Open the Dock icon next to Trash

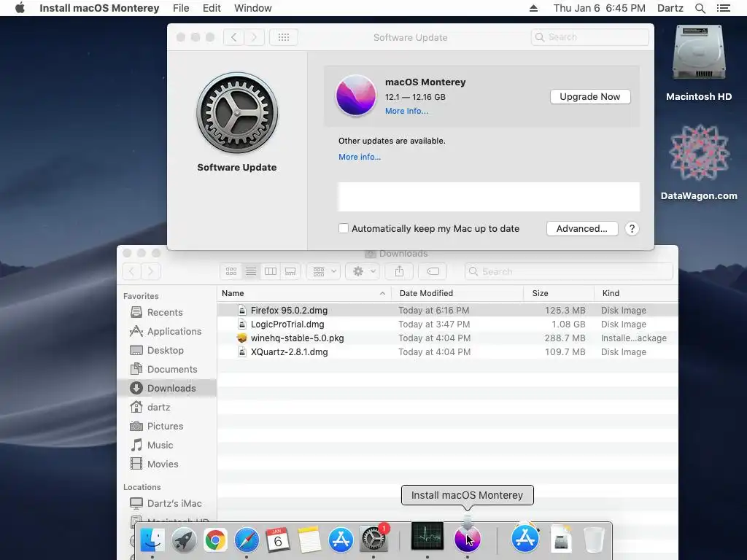(x=562, y=540)
